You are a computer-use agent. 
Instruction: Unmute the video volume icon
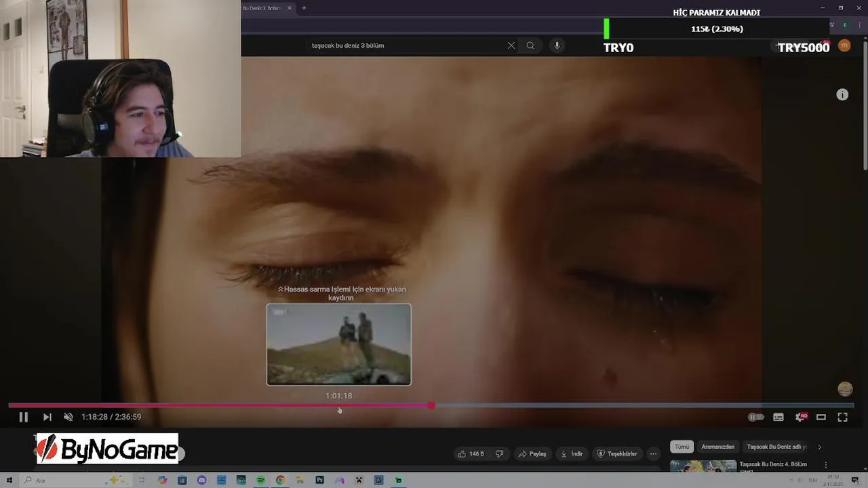point(68,418)
